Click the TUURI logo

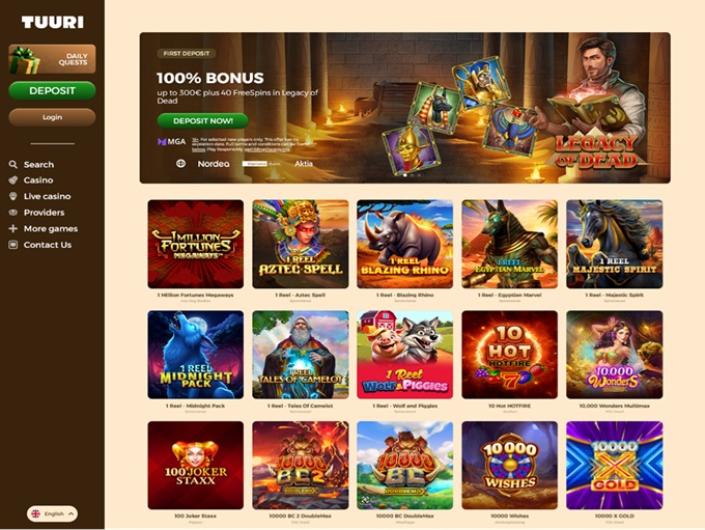click(x=52, y=22)
